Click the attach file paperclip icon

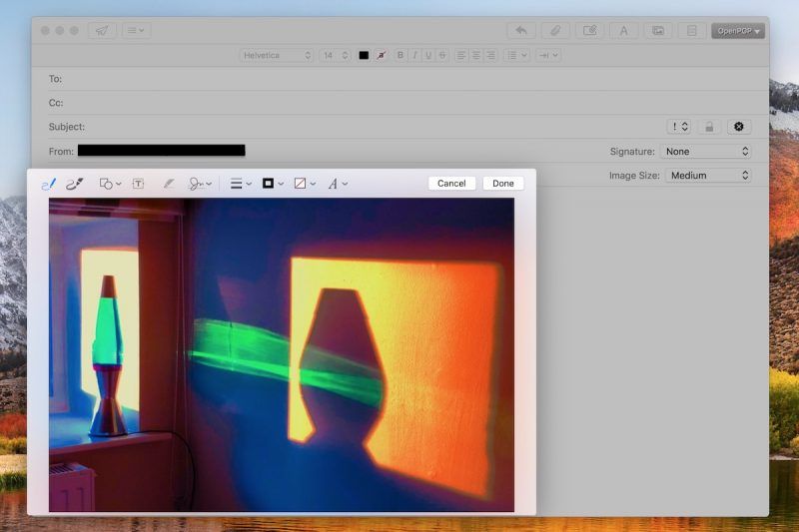[554, 31]
